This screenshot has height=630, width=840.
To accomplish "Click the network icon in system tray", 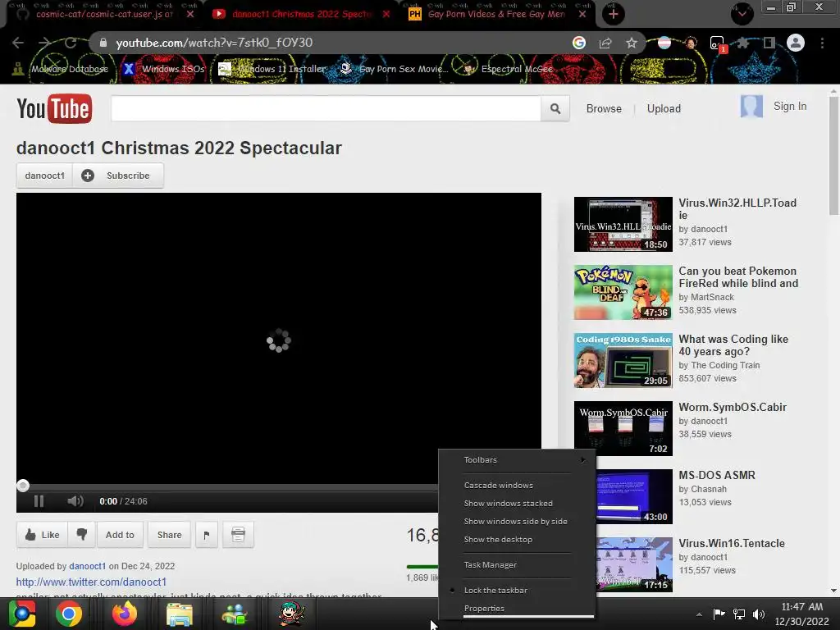I will [x=739, y=614].
